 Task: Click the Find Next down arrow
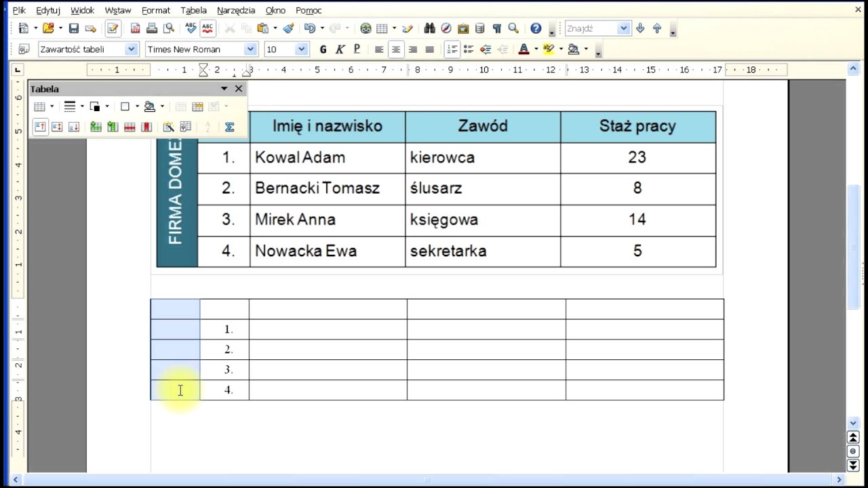[x=640, y=28]
